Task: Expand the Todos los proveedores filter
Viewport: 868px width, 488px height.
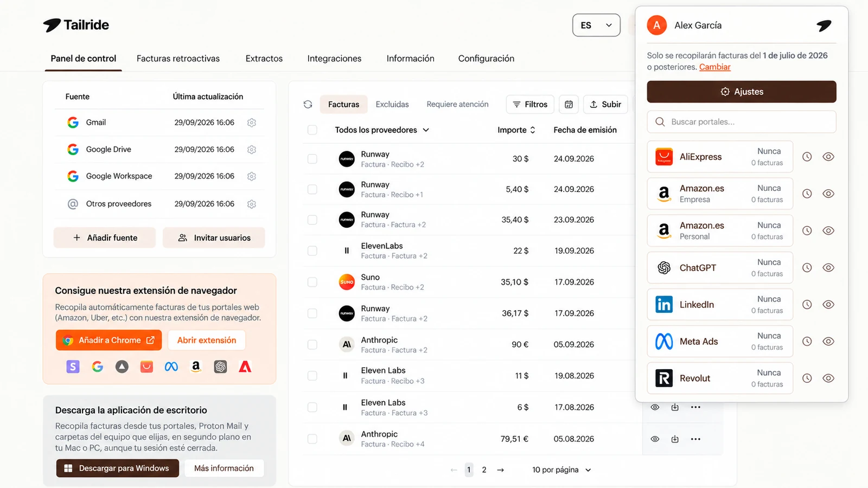Action: pyautogui.click(x=382, y=130)
